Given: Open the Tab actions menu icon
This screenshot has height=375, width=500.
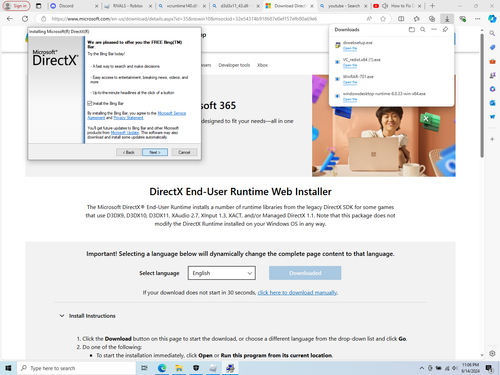Looking at the screenshot, I should point(39,6).
